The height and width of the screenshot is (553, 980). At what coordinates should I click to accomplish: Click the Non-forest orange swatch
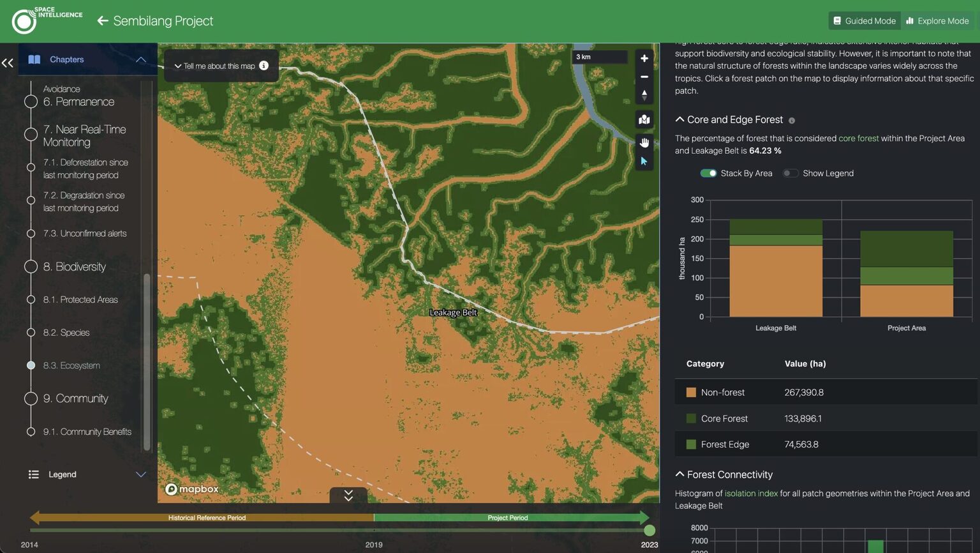click(x=691, y=392)
